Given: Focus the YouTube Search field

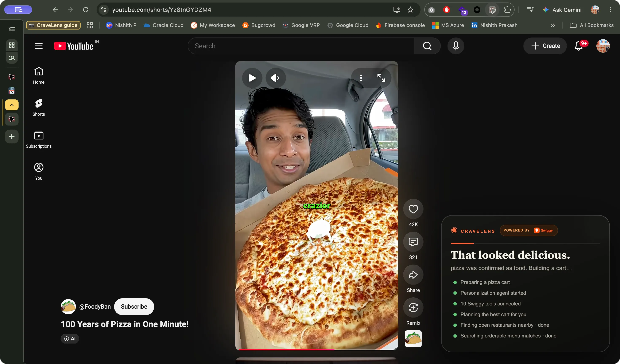Looking at the screenshot, I should coord(301,46).
